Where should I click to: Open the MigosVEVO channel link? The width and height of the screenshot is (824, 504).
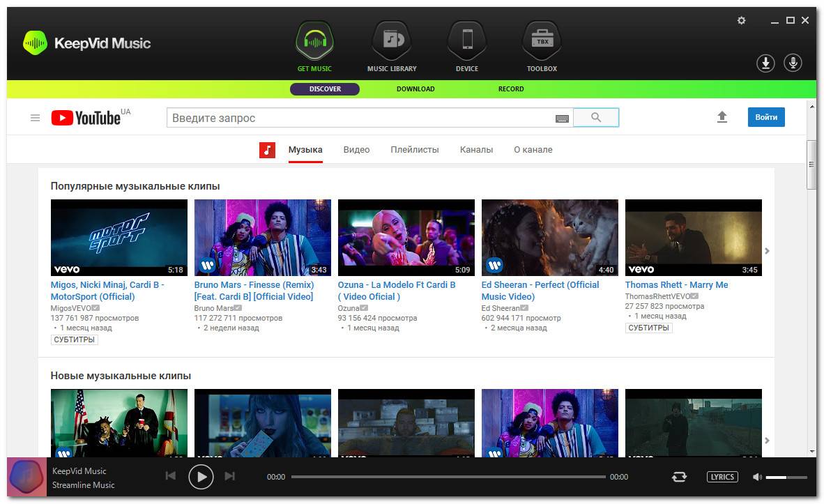coord(71,308)
